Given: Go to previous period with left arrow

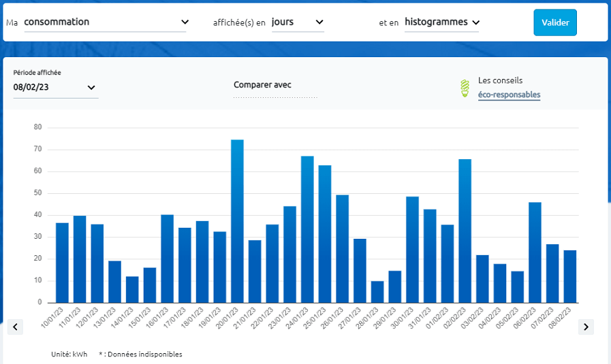Looking at the screenshot, I should tap(15, 327).
